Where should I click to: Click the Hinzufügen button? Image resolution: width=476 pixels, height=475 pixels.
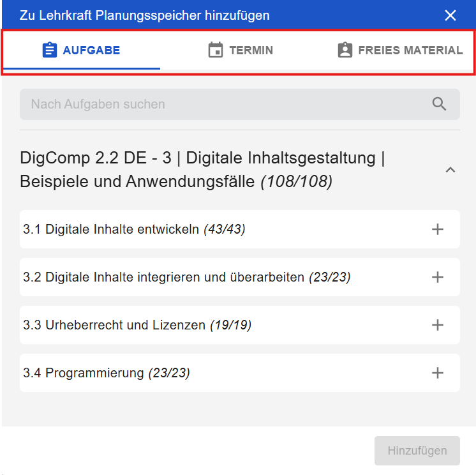pyautogui.click(x=417, y=451)
